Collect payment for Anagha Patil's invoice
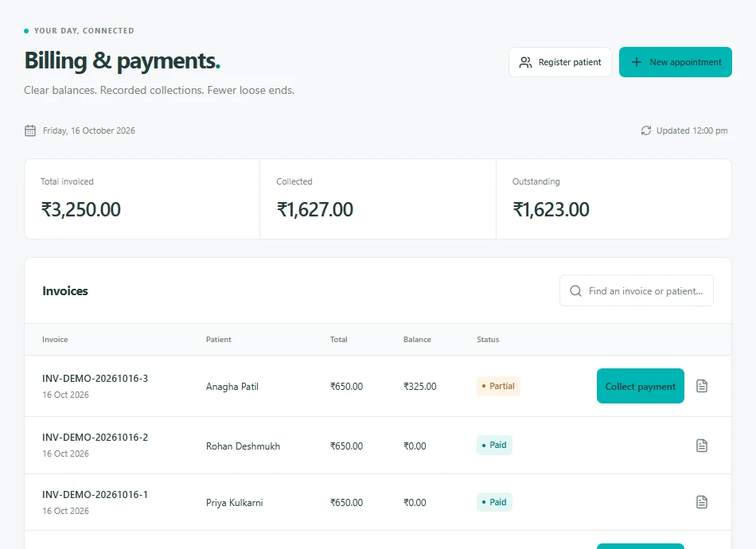The height and width of the screenshot is (549, 756). (641, 386)
